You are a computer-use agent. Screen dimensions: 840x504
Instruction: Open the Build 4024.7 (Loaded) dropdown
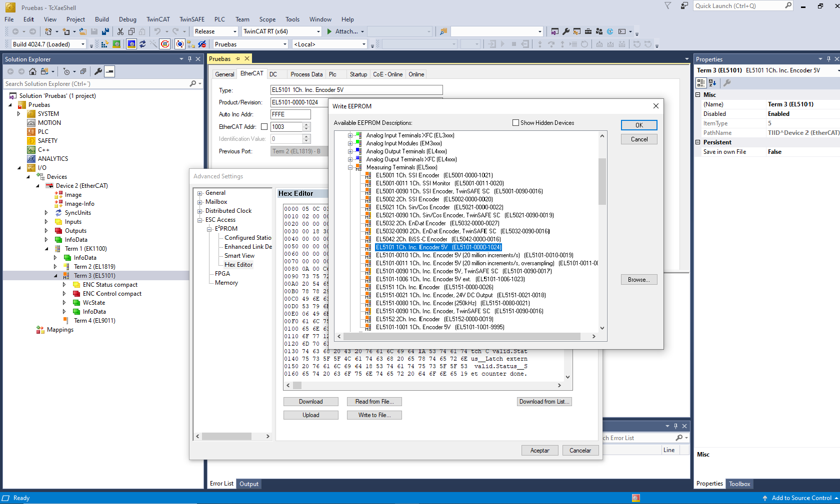tap(49, 44)
